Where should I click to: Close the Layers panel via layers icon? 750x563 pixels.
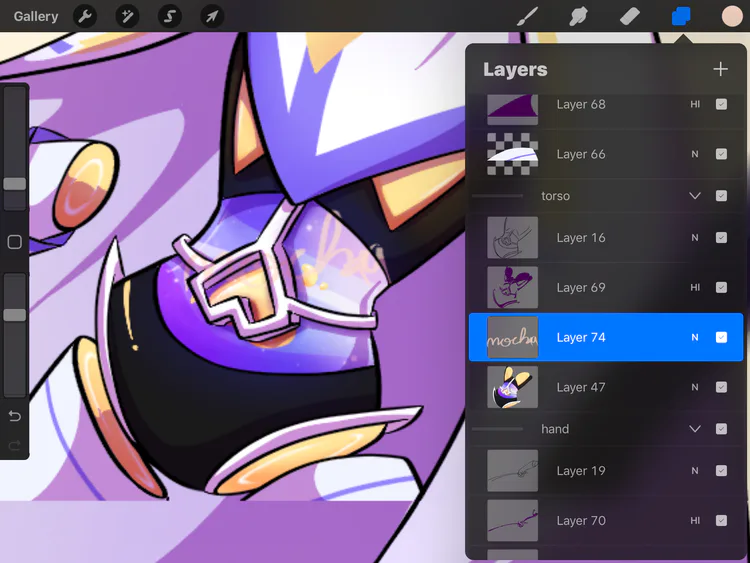[681, 16]
